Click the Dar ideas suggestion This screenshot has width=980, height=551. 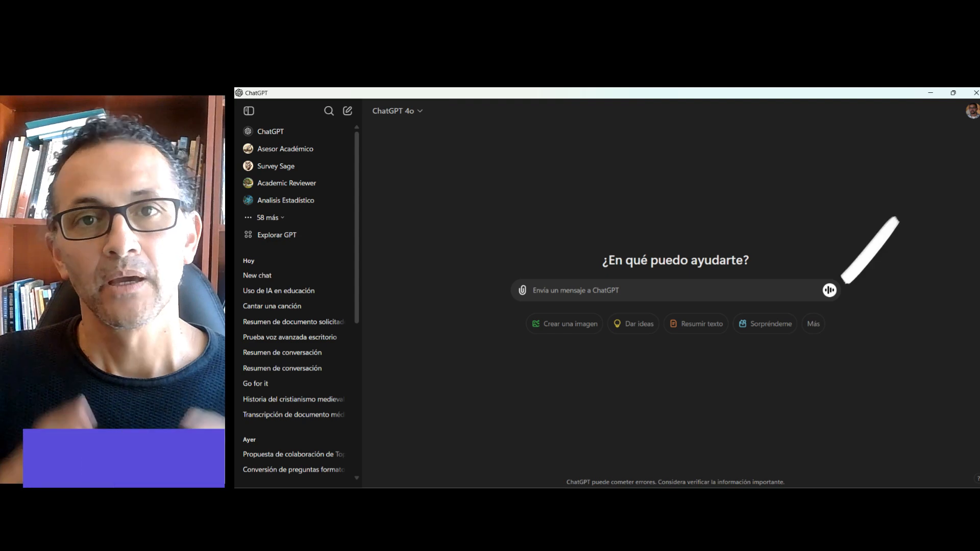[x=633, y=323]
